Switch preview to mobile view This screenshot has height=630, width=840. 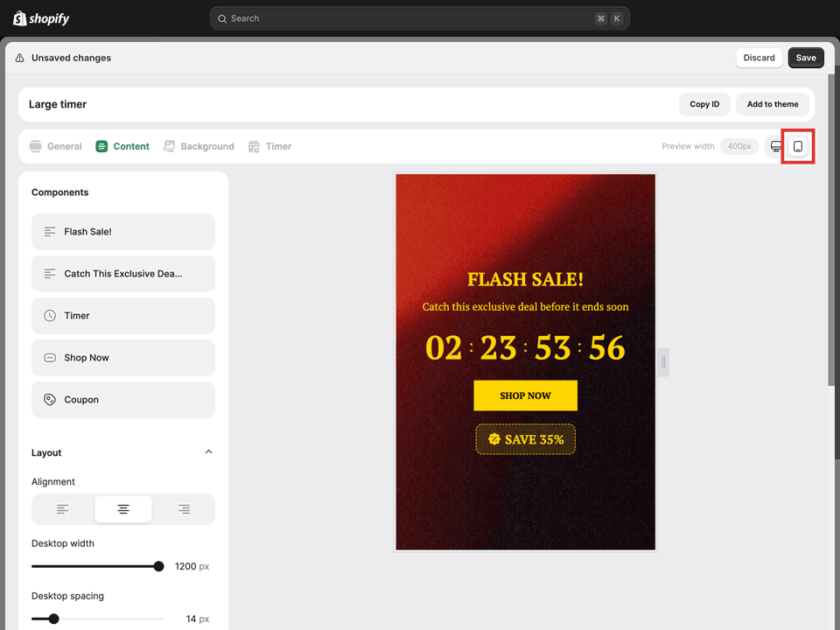(x=797, y=146)
